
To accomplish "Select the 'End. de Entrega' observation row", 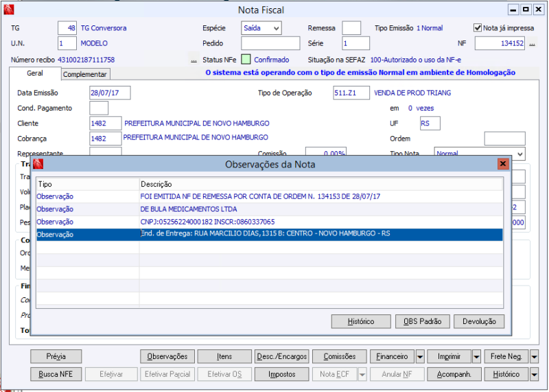I will pyautogui.click(x=270, y=234).
